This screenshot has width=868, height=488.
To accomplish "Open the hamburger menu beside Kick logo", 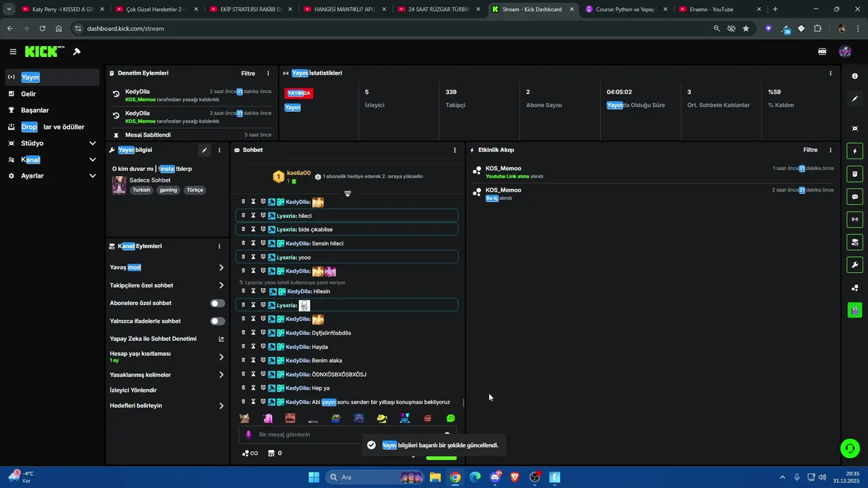I will point(13,52).
